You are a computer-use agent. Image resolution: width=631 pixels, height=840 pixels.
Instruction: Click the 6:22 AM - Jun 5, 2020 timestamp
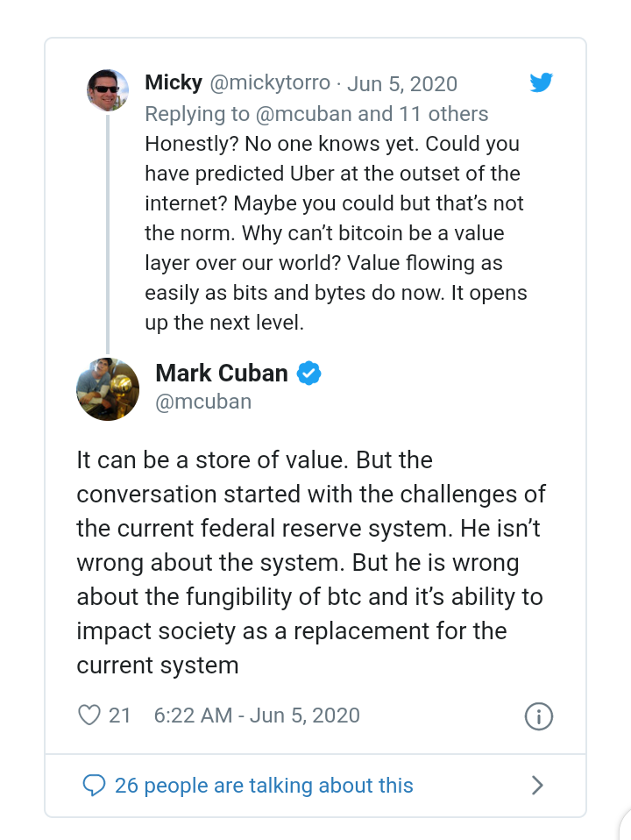tap(257, 715)
